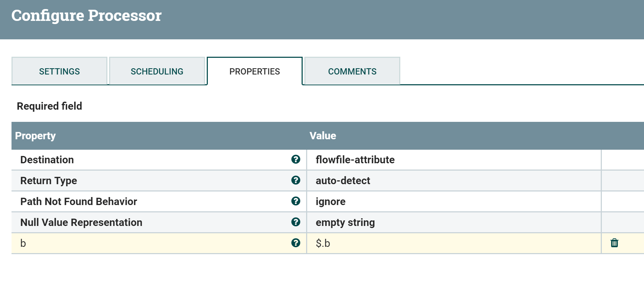Delete the b property with trash icon
The image size is (644, 290).
click(x=614, y=243)
